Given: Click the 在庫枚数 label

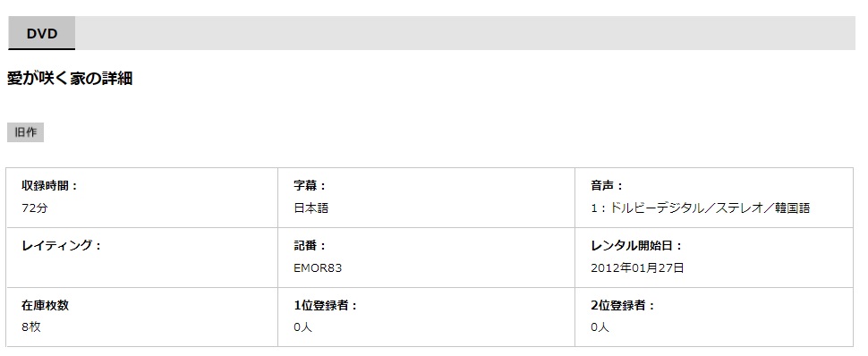Looking at the screenshot, I should (x=45, y=306).
